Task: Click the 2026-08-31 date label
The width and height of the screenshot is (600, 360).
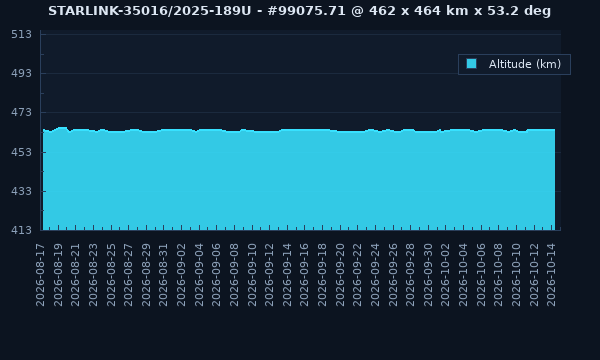Action: 163,275
